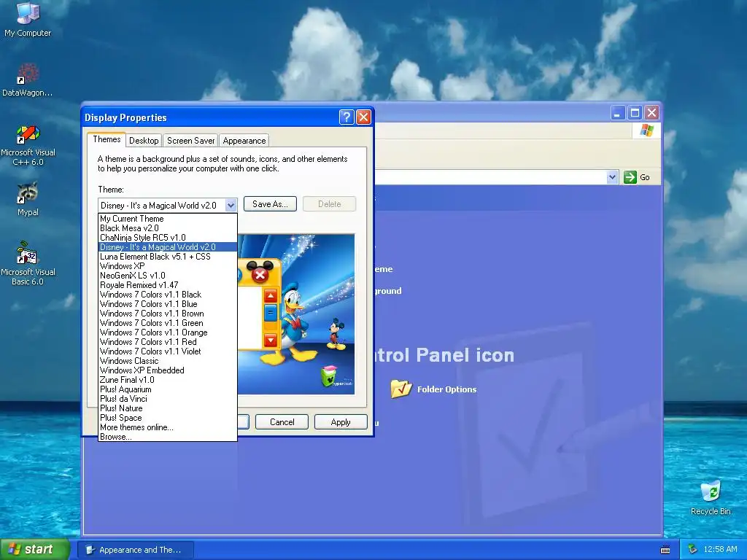Open My Computer desktop icon
The image size is (747, 560).
coord(28,19)
